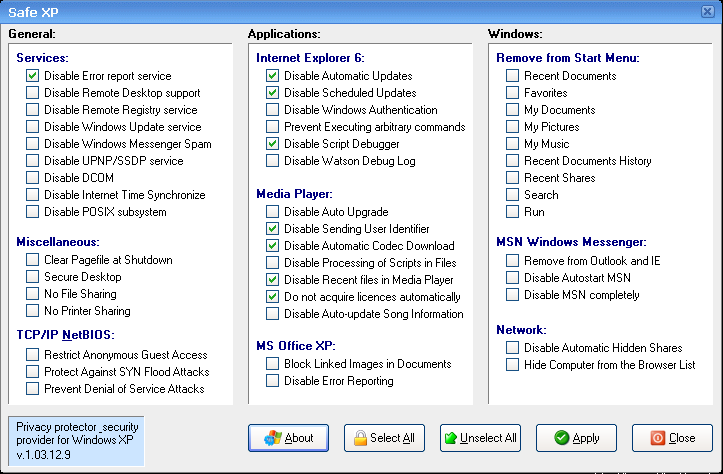
Task: Click the version info panel text
Action: click(75, 441)
